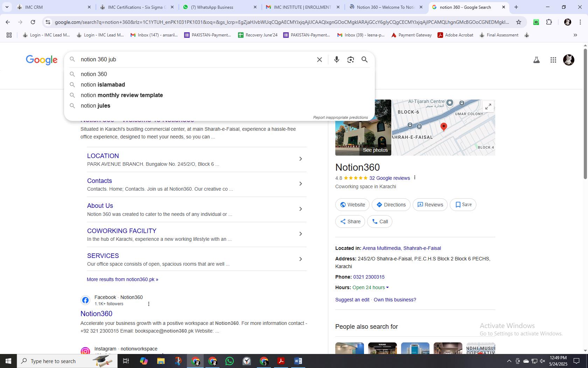Bookmark this page with star icon
The width and height of the screenshot is (588, 368).
pyautogui.click(x=519, y=22)
